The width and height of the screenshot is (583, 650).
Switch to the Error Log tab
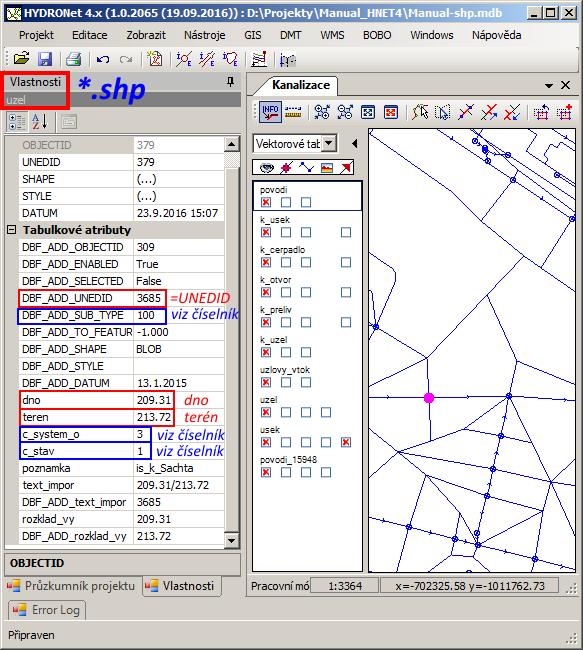(x=46, y=610)
